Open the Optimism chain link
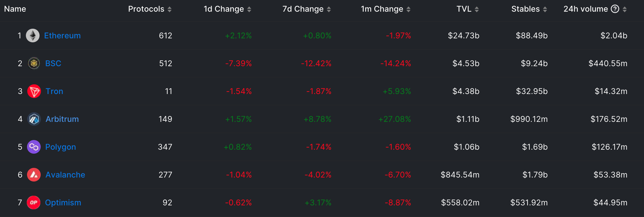 (x=63, y=203)
